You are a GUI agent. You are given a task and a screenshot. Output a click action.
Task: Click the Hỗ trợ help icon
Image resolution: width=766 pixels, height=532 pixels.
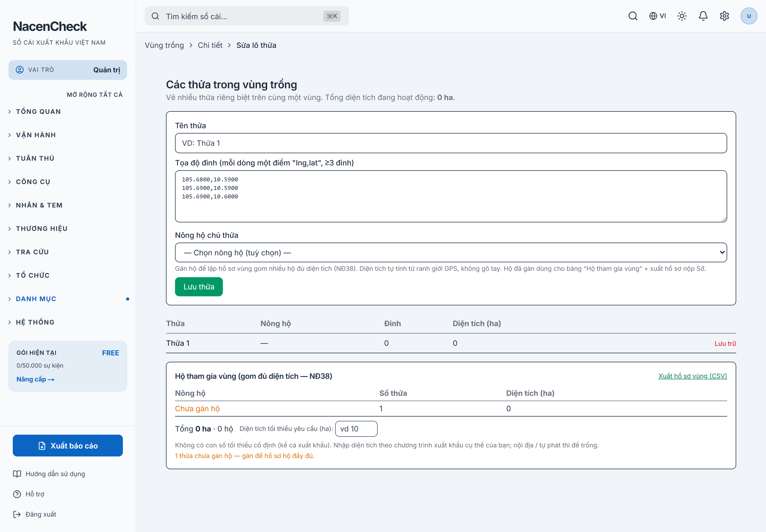[17, 494]
